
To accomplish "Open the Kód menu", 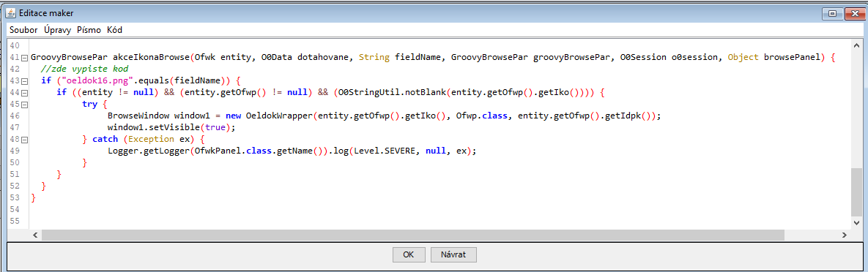I will point(114,30).
